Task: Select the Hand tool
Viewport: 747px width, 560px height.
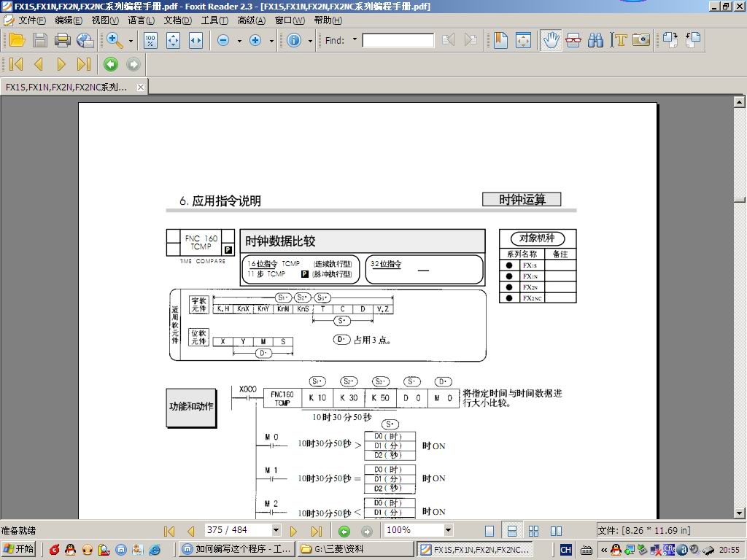Action: click(551, 40)
